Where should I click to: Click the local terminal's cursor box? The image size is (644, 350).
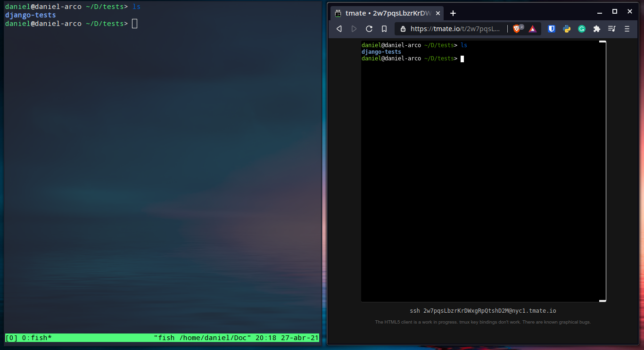click(x=134, y=24)
